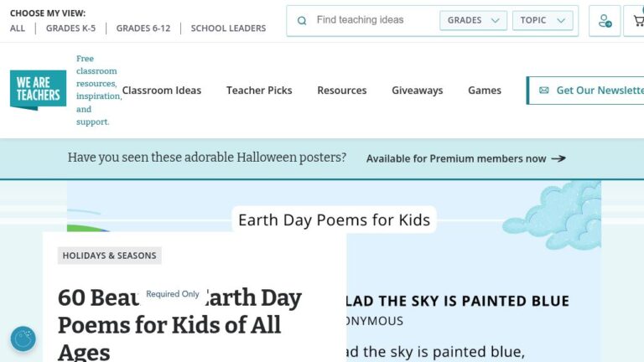Click the Get Our Newsletter button

[x=585, y=90]
